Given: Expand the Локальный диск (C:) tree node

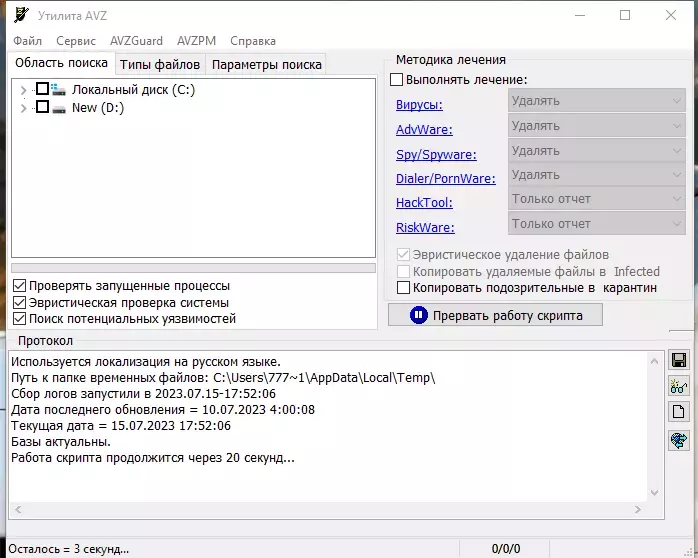Looking at the screenshot, I should [x=24, y=90].
